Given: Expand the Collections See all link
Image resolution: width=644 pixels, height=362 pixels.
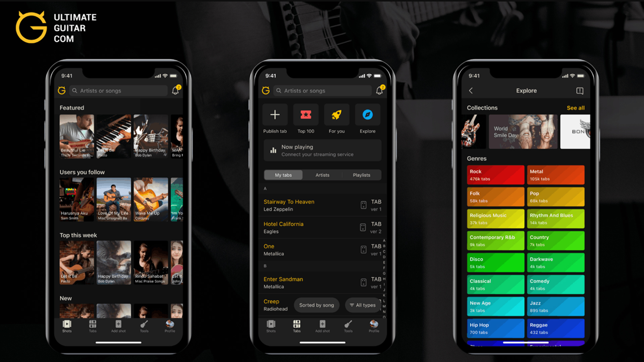Looking at the screenshot, I should click(576, 108).
